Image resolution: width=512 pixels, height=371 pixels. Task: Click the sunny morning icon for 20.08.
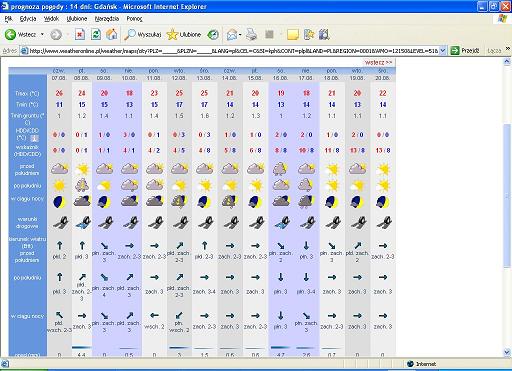tap(383, 169)
